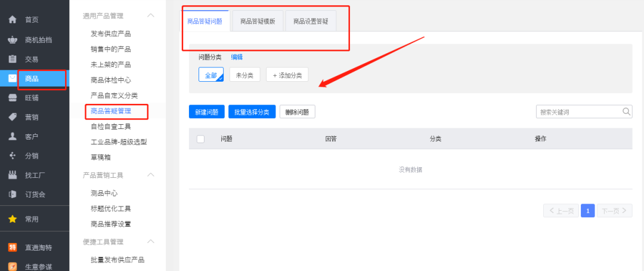The image size is (644, 271).
Task: Tick the select-all checkbox in the table header
Action: click(x=200, y=139)
